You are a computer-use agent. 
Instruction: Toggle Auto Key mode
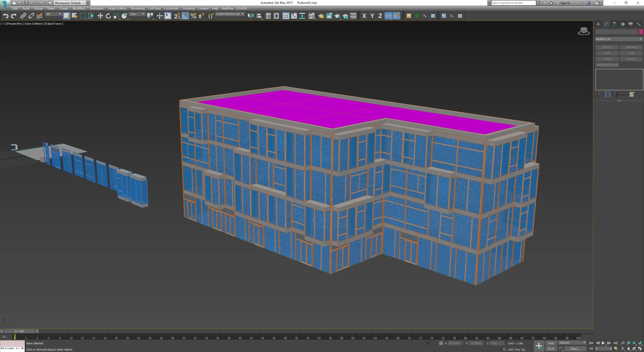pyautogui.click(x=551, y=343)
